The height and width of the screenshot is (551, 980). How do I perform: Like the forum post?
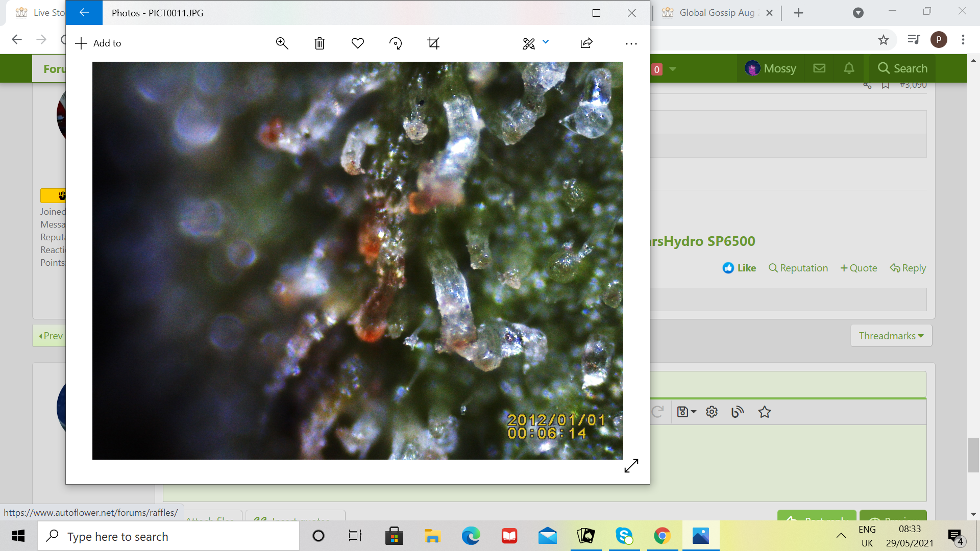point(739,268)
